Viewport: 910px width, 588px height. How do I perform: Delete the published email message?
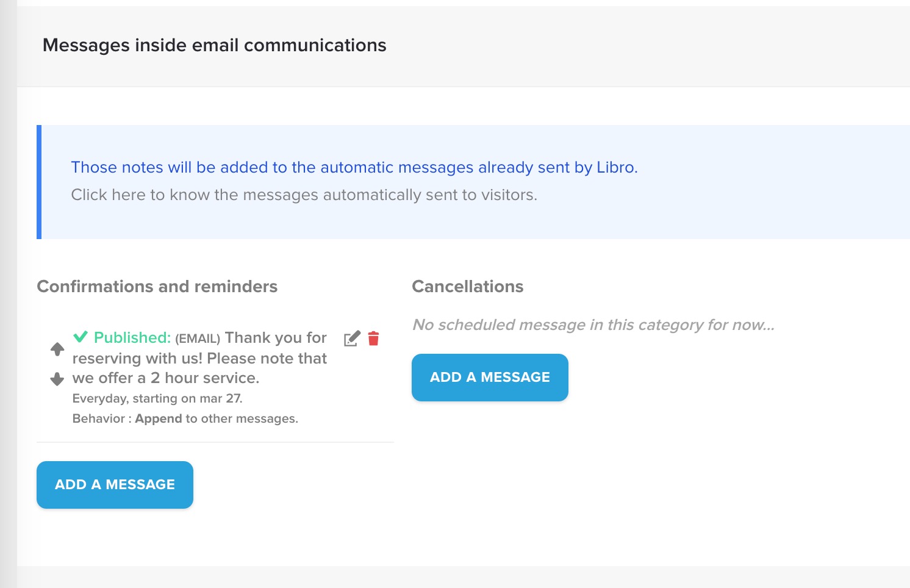[374, 339]
